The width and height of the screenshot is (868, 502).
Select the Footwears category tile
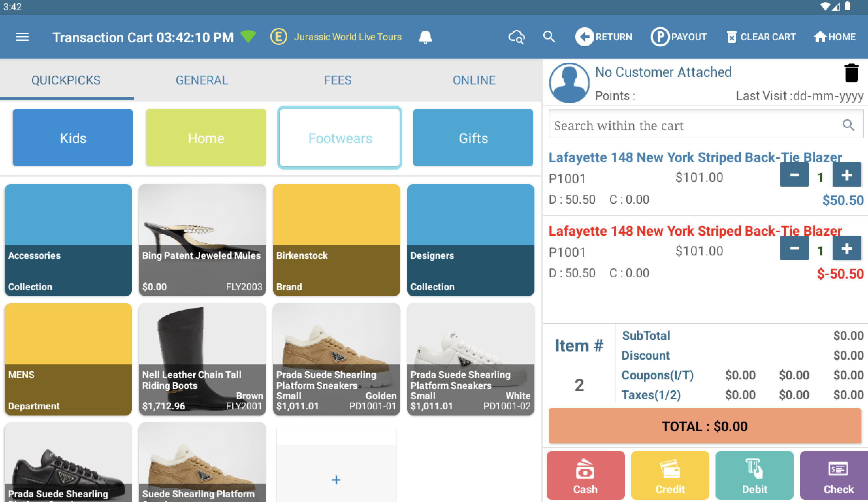pos(340,138)
